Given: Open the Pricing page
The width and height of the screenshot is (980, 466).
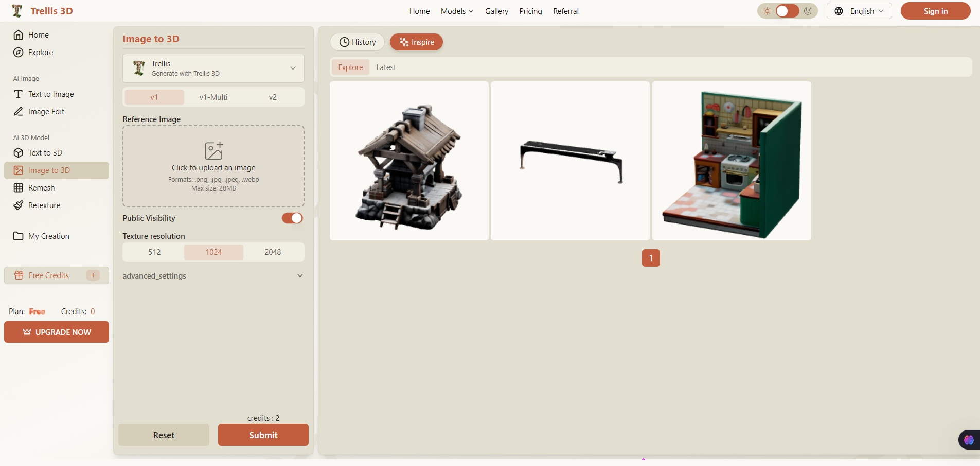Looking at the screenshot, I should coord(530,11).
